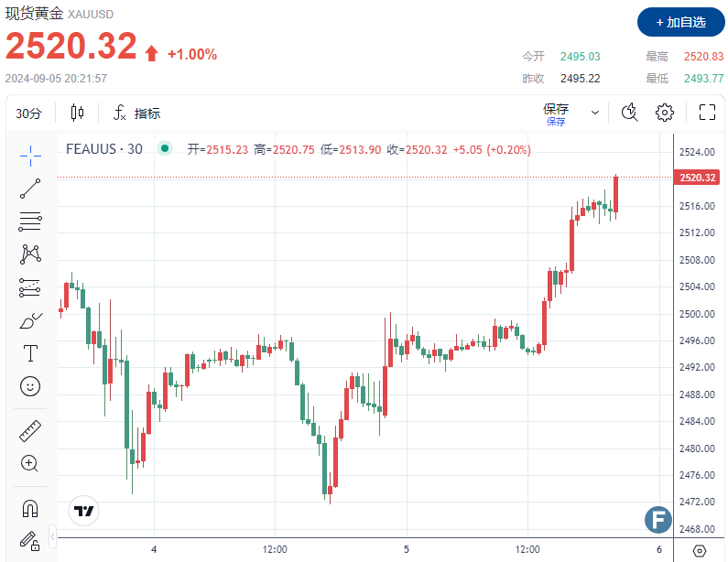Expand the 保存 layout dropdown arrow
Viewport: 728px width, 562px height.
tap(594, 113)
